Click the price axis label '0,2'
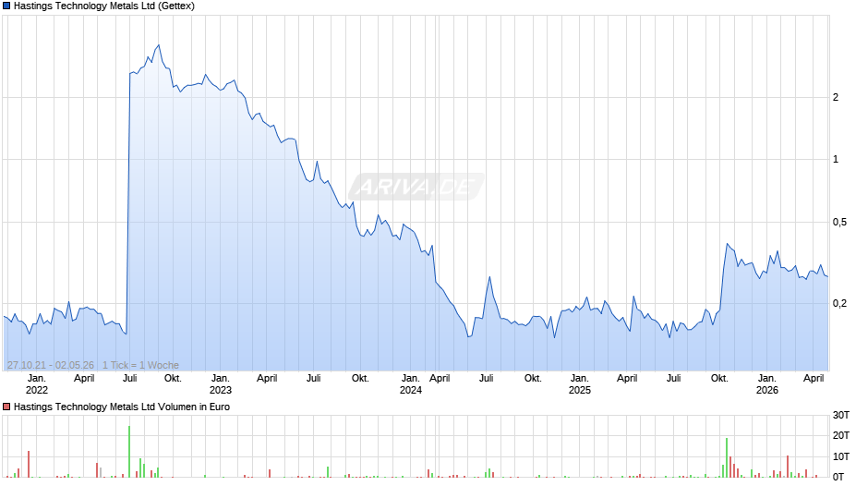The width and height of the screenshot is (868, 486). point(839,304)
